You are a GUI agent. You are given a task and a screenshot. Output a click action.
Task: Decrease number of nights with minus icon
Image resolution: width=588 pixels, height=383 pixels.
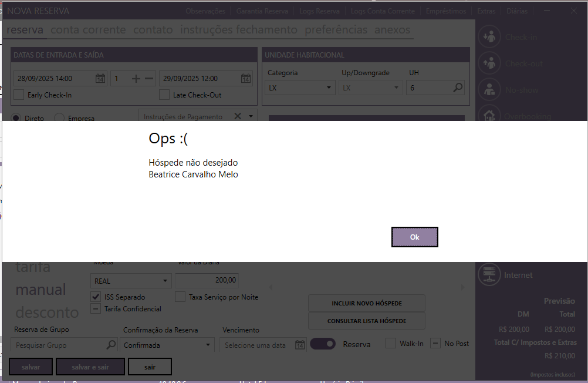tap(149, 79)
